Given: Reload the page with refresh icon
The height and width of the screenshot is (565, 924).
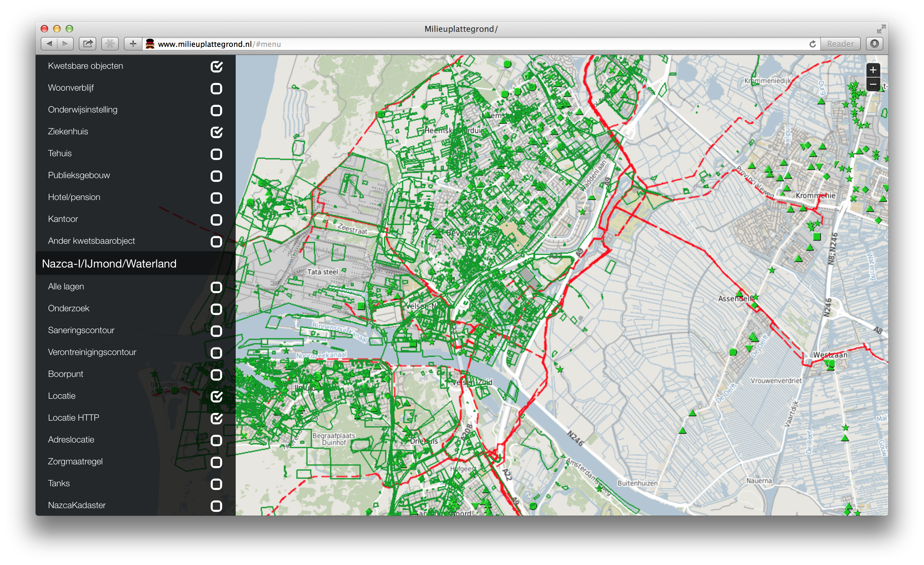Looking at the screenshot, I should 813,44.
